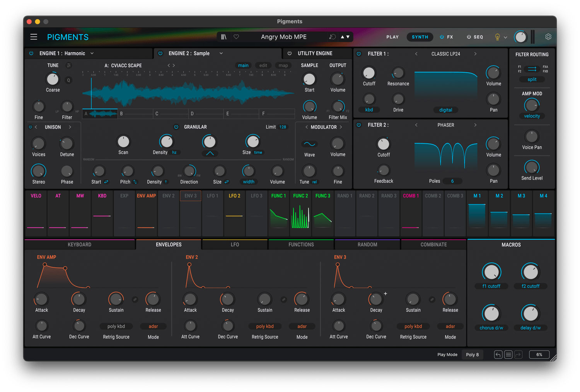Open the preset browser library icon
Image resolution: width=580 pixels, height=392 pixels.
223,37
